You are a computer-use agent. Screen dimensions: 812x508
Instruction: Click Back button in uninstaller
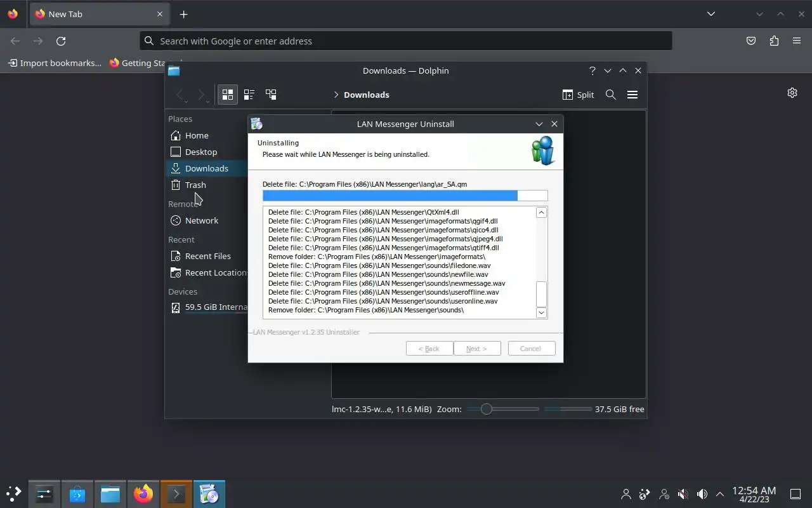(429, 349)
